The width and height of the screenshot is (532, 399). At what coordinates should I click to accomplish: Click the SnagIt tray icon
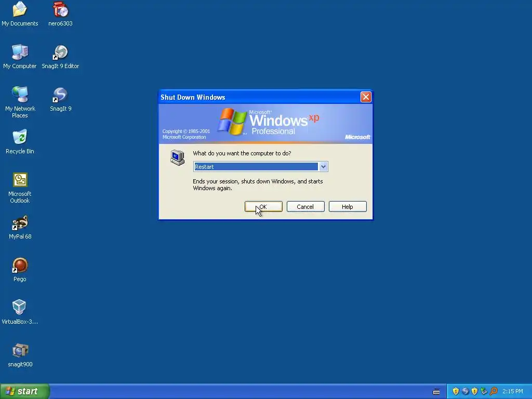465,391
